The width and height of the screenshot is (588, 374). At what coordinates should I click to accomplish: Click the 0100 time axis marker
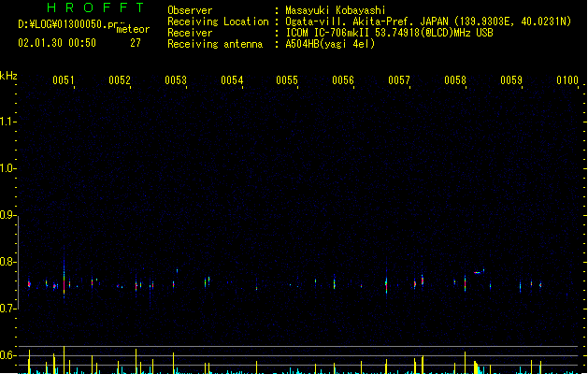[x=567, y=80]
